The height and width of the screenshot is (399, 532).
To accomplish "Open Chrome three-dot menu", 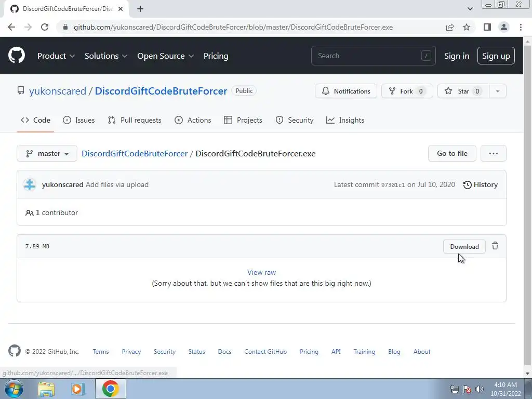I will (x=521, y=27).
